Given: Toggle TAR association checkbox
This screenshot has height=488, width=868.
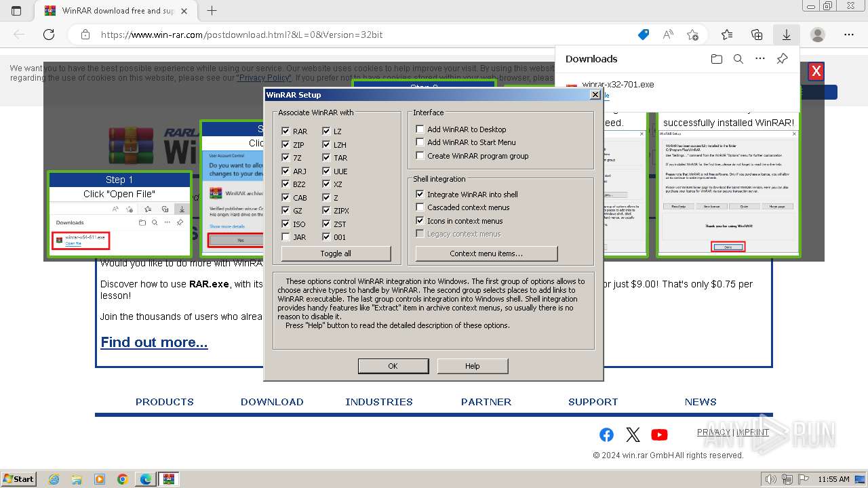Looking at the screenshot, I should tap(326, 158).
